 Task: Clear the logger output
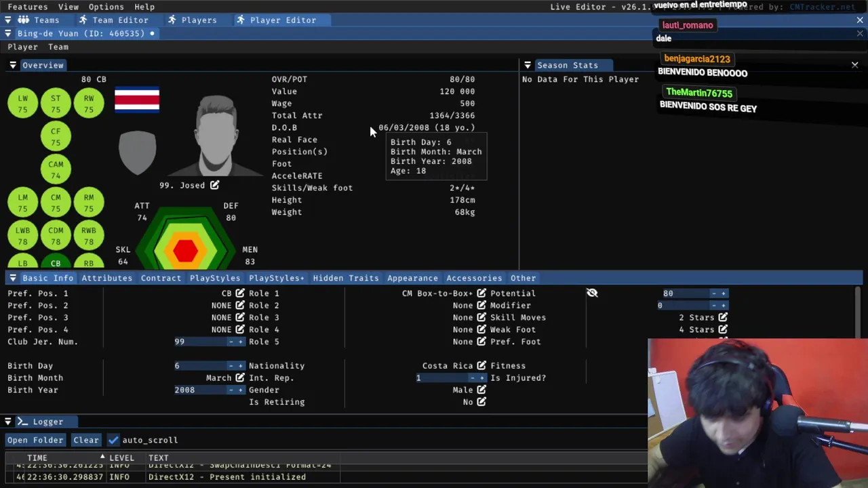(86, 441)
